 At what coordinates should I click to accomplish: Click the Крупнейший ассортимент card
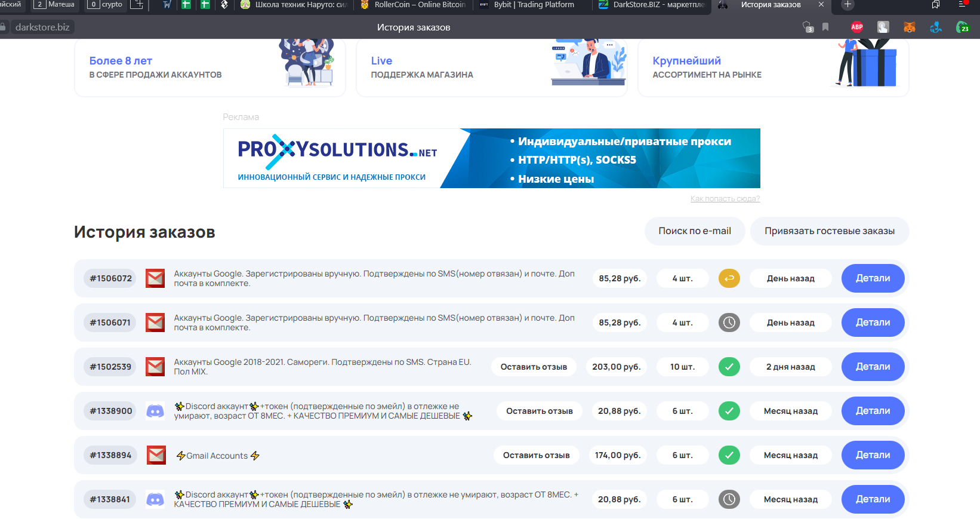click(773, 67)
